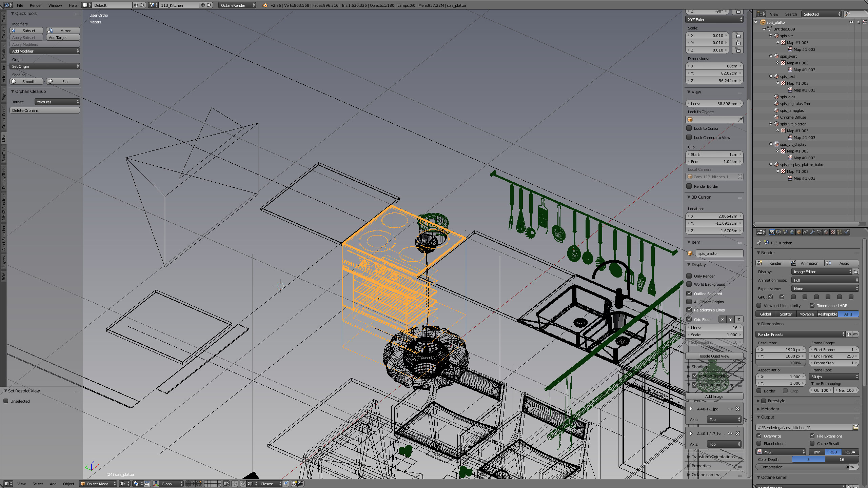The height and width of the screenshot is (488, 868).
Task: Open the OctaneRender engine dropdown
Action: 237,5
